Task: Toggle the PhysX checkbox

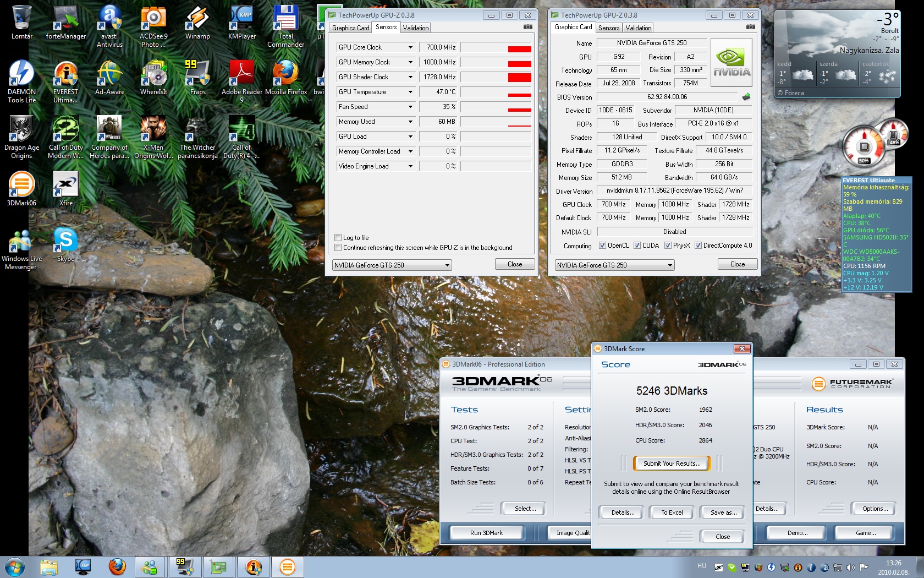Action: pyautogui.click(x=668, y=246)
